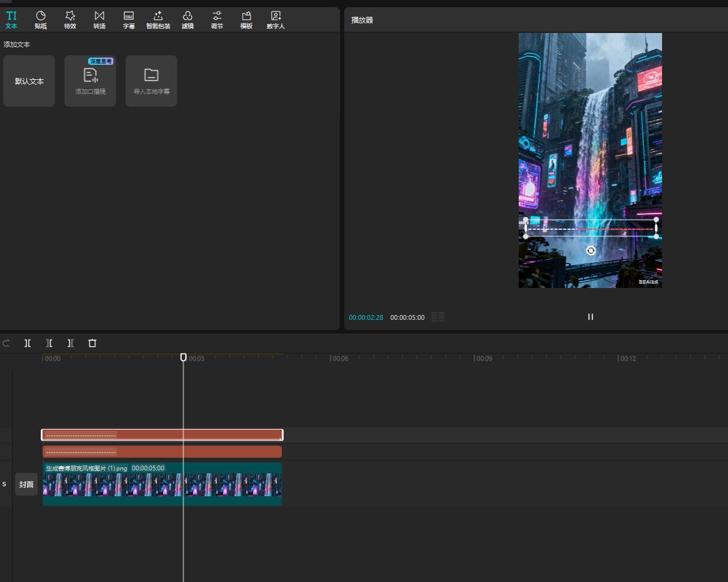
Task: Click the bottom-left text box corner handle
Action: (526, 236)
